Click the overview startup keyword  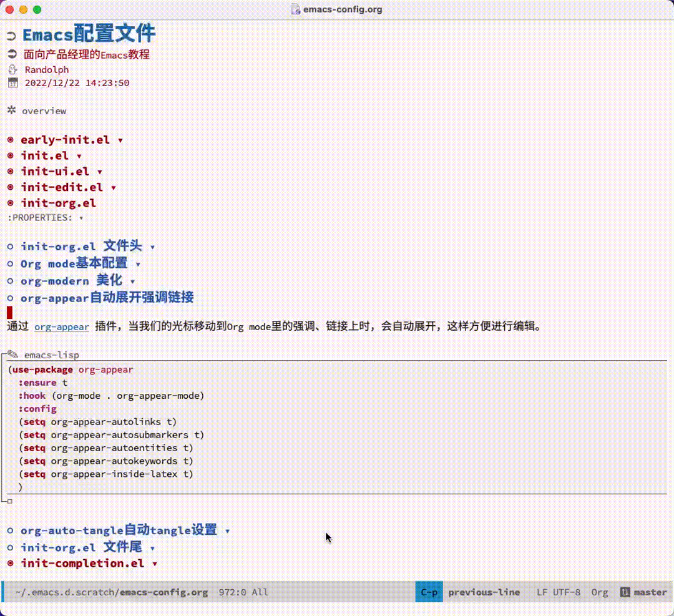[44, 111]
